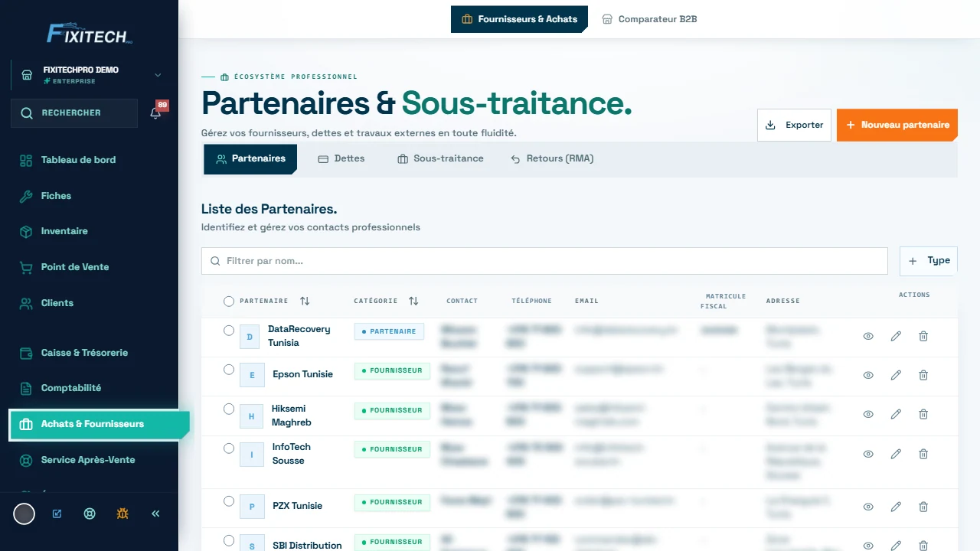Export the partners list
Image resolution: width=980 pixels, height=551 pixels.
tap(794, 125)
